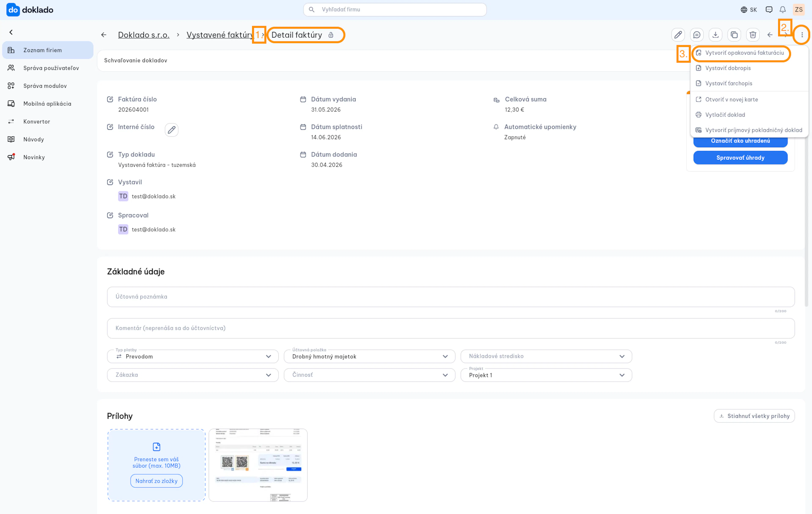The image size is (812, 514).
Task: Click the delete invoice trash icon
Action: (x=753, y=35)
